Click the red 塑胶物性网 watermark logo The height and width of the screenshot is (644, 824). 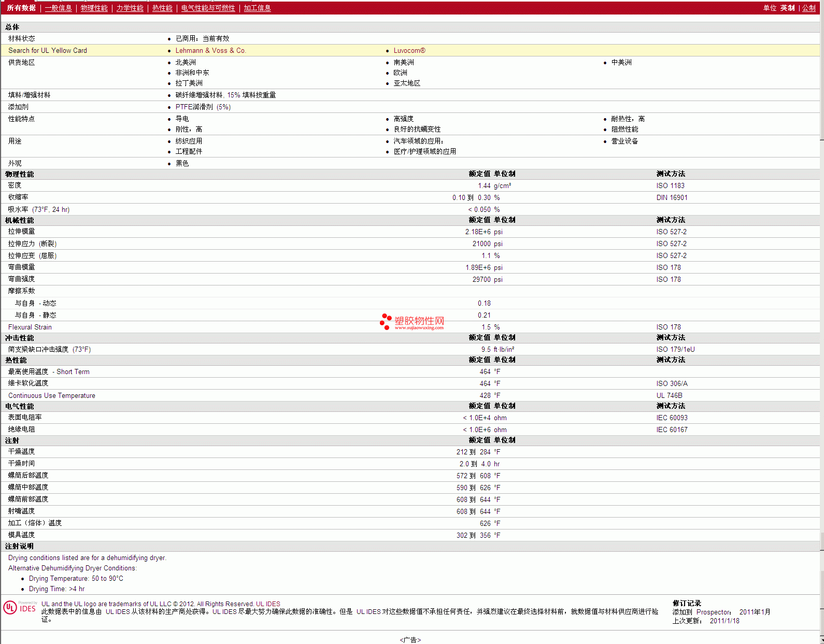click(x=412, y=322)
